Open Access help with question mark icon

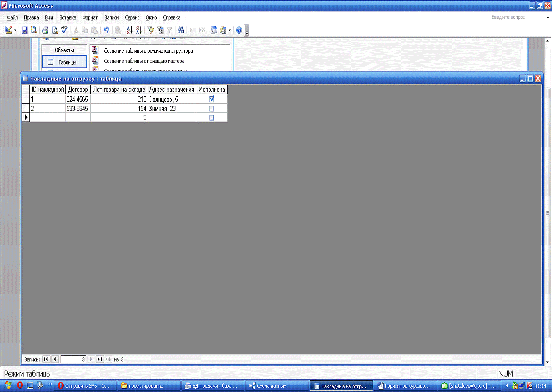[239, 30]
